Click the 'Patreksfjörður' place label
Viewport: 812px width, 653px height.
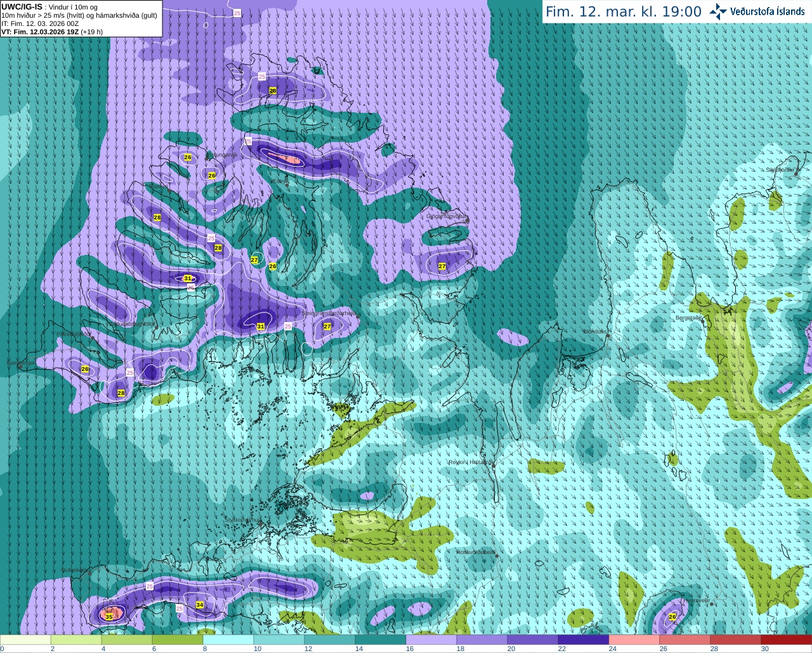(x=74, y=333)
